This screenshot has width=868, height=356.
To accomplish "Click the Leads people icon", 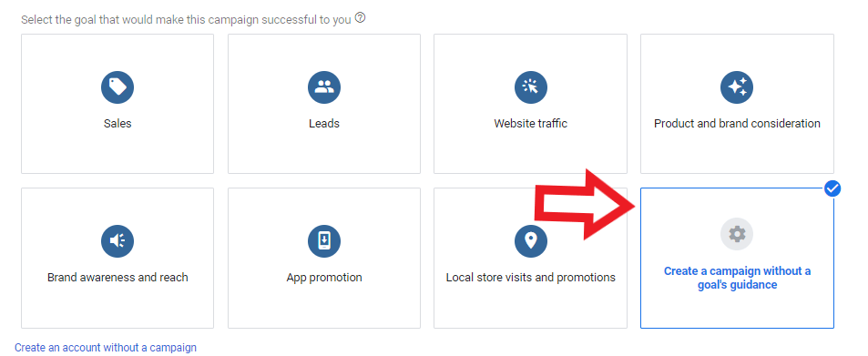I will pyautogui.click(x=324, y=87).
